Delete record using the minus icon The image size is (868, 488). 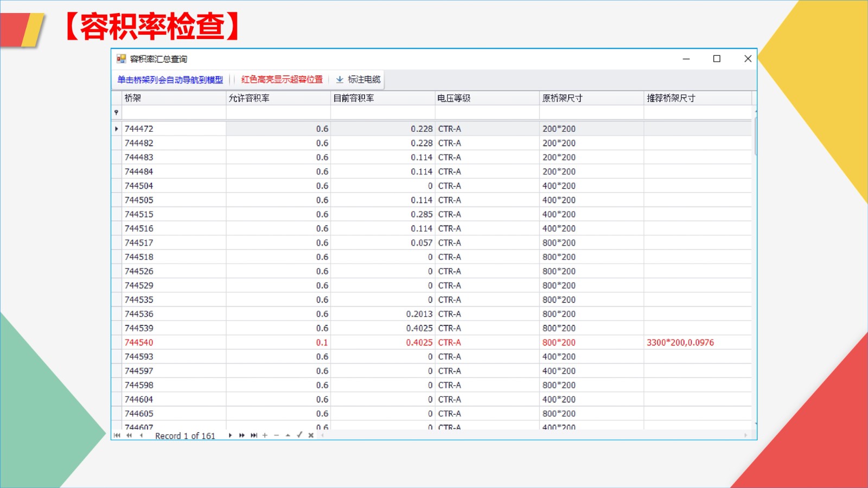[x=276, y=435]
